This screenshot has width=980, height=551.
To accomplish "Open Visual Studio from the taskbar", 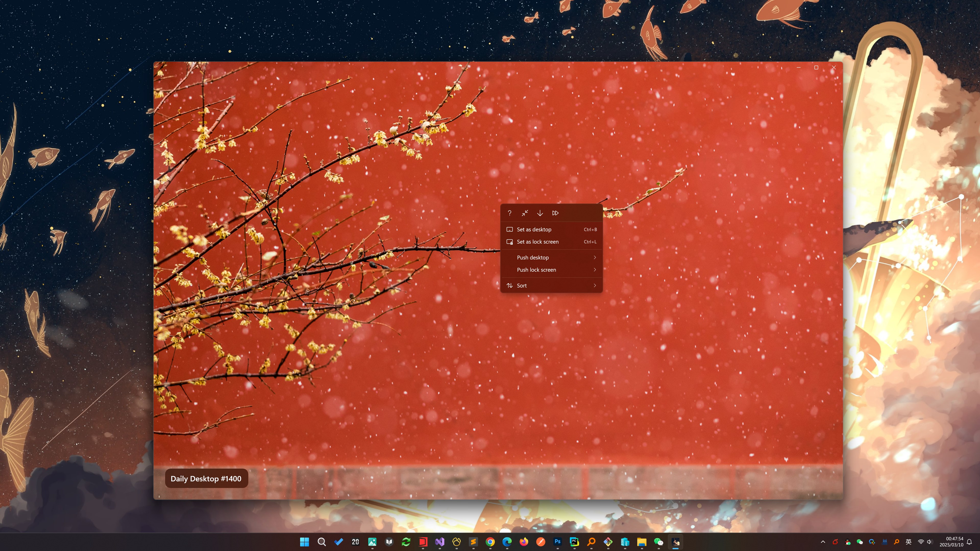I will point(439,542).
